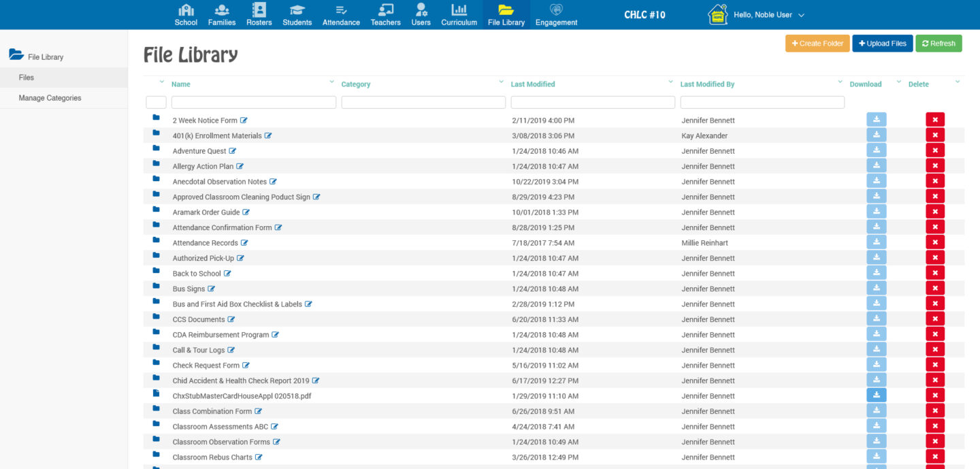Select Manage Categories in the sidebar
Image resolution: width=980 pixels, height=469 pixels.
[x=50, y=98]
